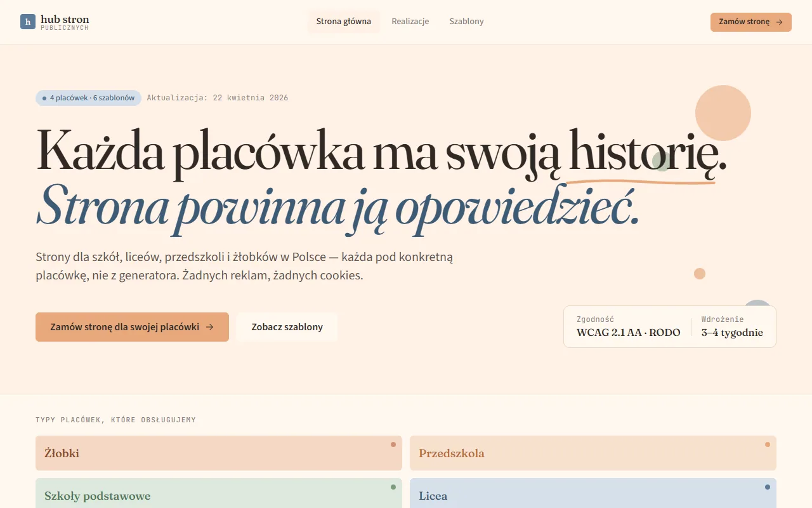Click the Wdrożenie label

723,319
